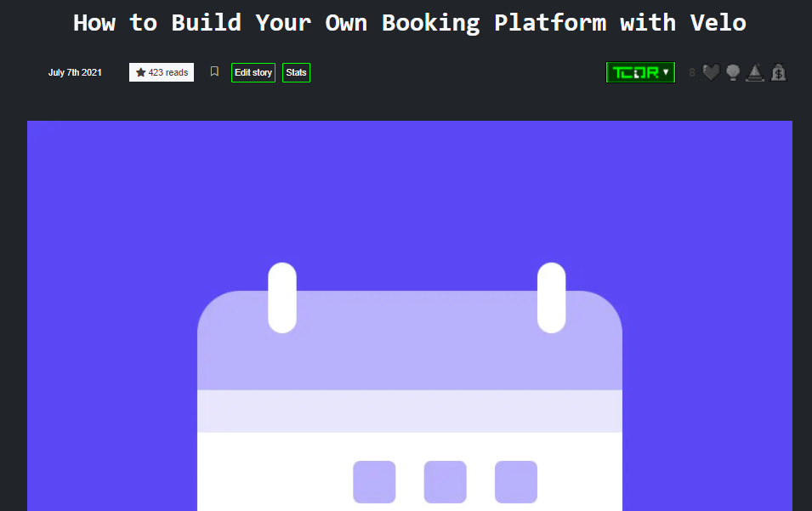
Task: React with the boat/hat pixel icon
Action: pos(755,72)
